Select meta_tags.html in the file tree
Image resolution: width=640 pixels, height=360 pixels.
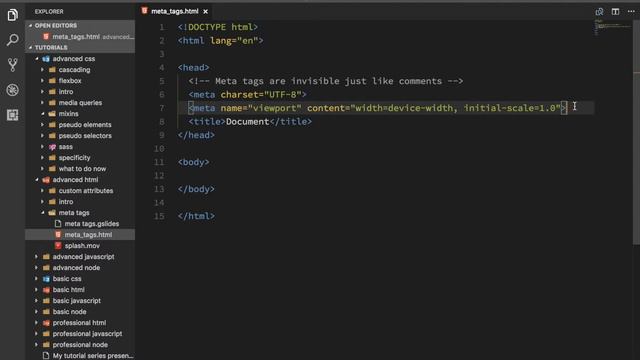tap(80, 235)
